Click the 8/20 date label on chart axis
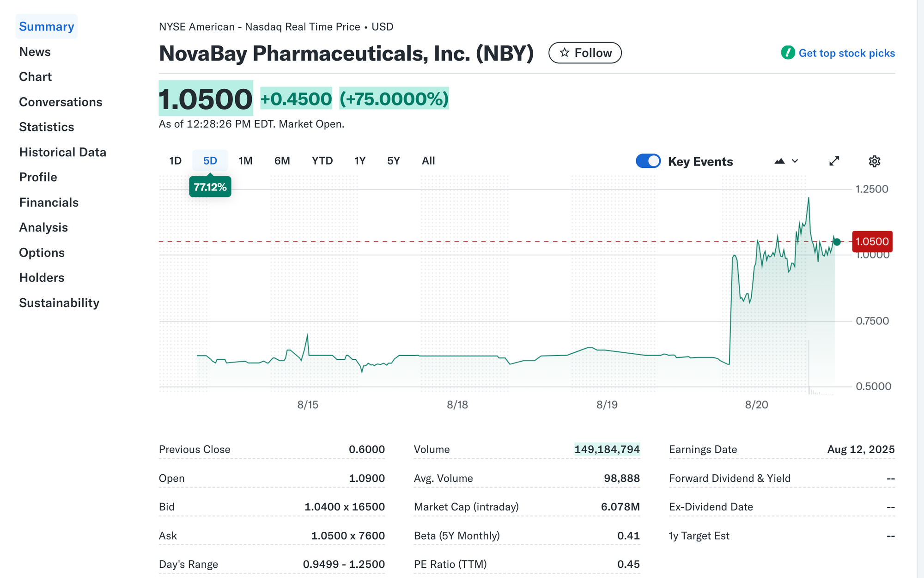The height and width of the screenshot is (578, 924). coord(757,405)
